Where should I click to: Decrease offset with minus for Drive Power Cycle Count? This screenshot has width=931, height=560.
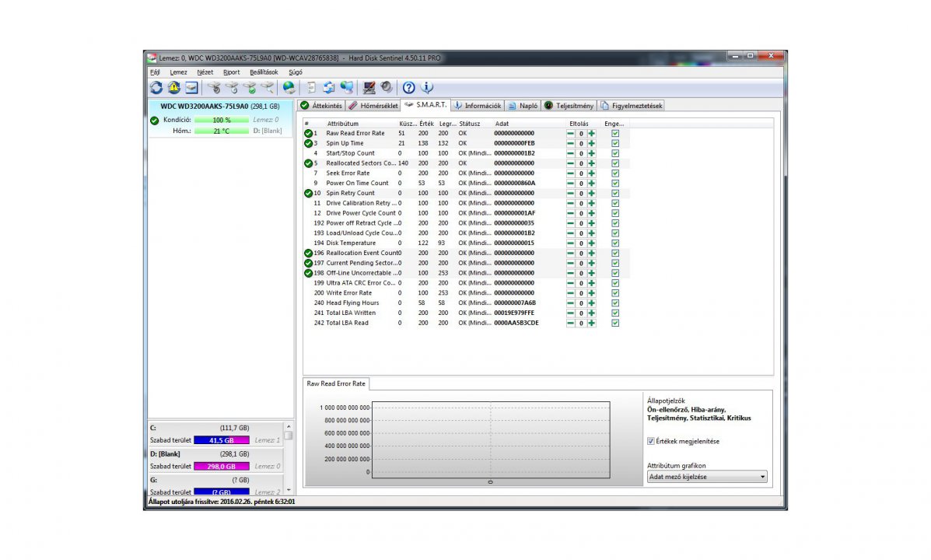pyautogui.click(x=570, y=213)
